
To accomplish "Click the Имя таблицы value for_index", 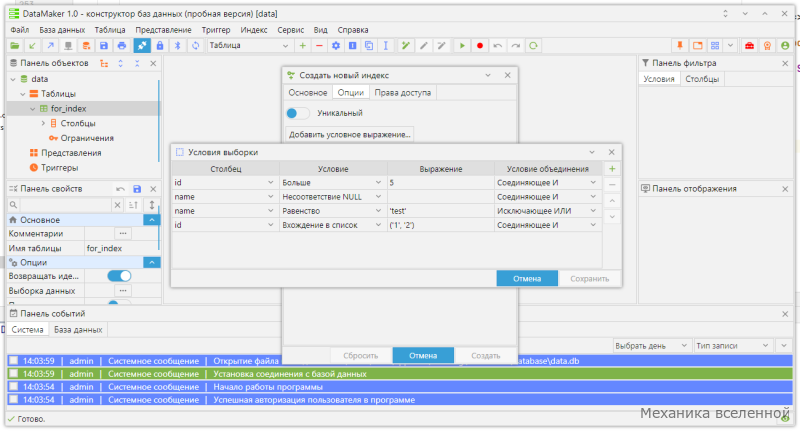I will 122,248.
